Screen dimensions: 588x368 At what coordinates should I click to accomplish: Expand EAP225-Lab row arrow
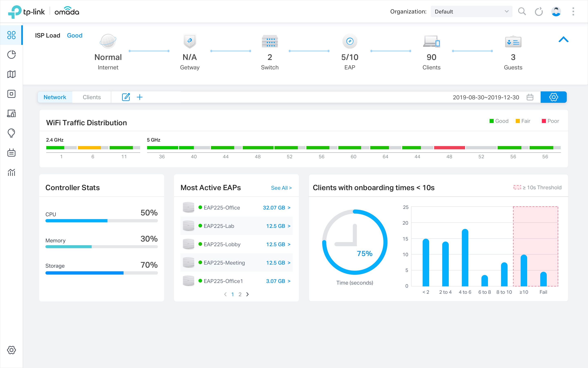pos(289,226)
